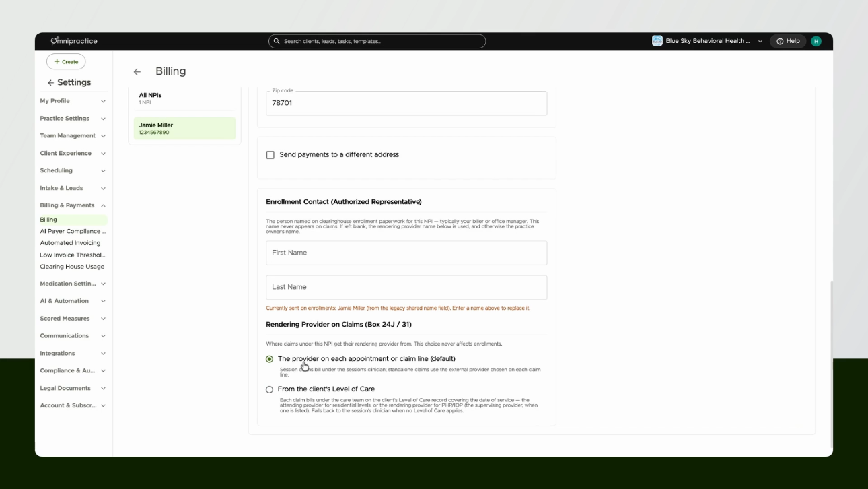Click the plus Create button

[66, 61]
